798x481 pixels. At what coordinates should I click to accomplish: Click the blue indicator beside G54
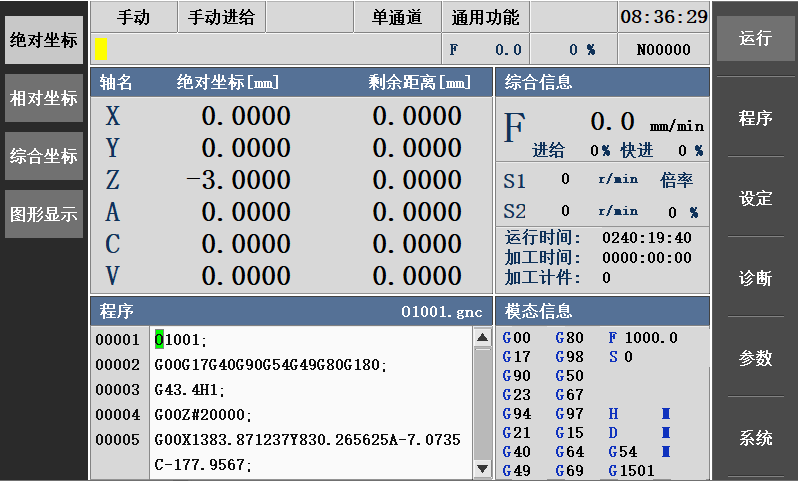pos(665,452)
